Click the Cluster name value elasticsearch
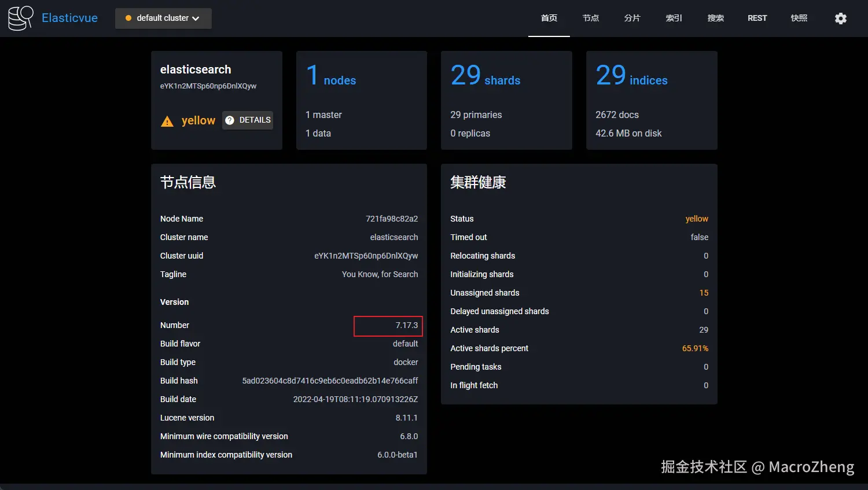The image size is (868, 490). tap(394, 237)
